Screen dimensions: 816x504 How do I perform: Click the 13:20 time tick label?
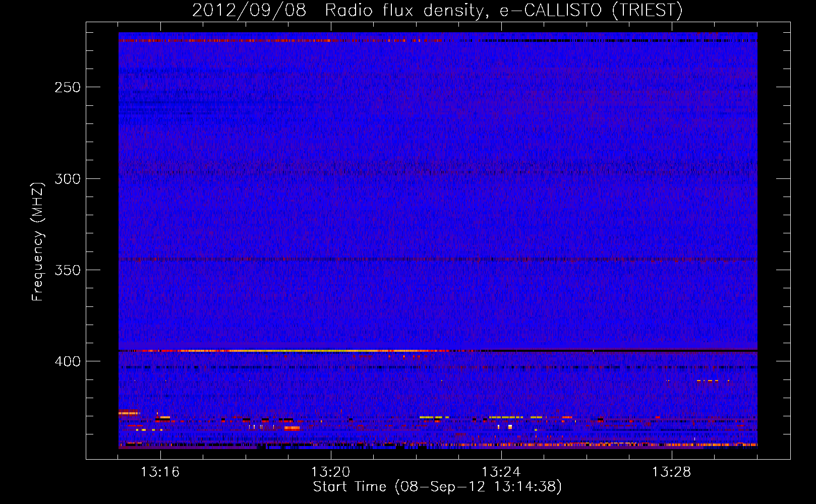tap(330, 472)
